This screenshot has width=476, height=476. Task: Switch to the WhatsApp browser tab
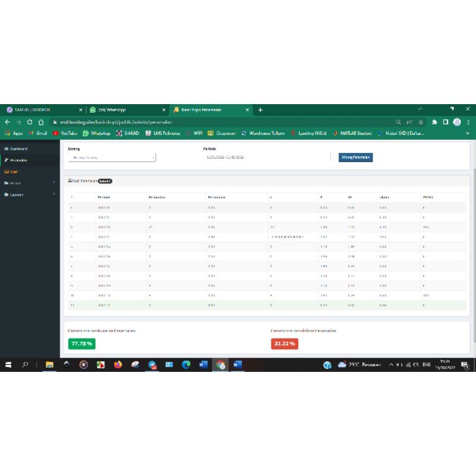tap(127, 109)
